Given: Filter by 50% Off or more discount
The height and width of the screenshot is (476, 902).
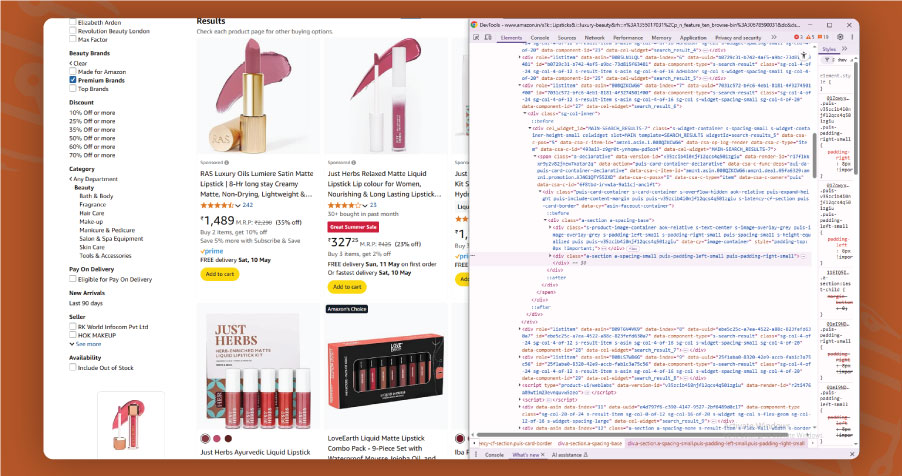Looking at the screenshot, I should [91, 138].
